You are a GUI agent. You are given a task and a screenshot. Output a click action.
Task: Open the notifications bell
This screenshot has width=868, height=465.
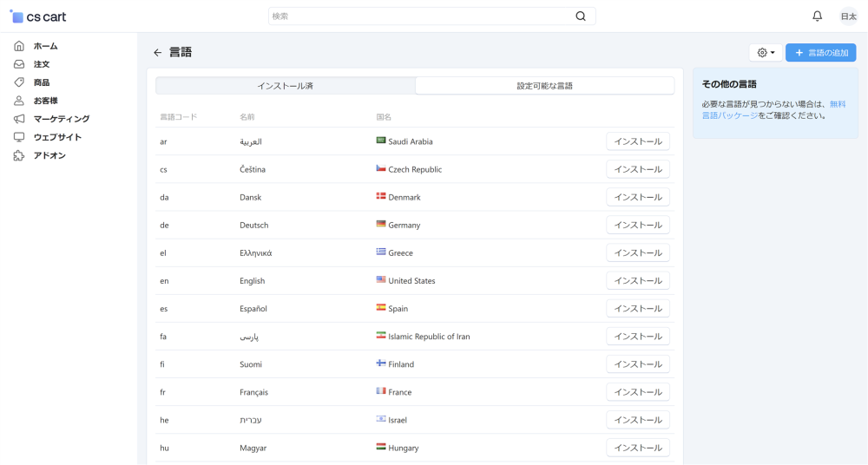[817, 16]
